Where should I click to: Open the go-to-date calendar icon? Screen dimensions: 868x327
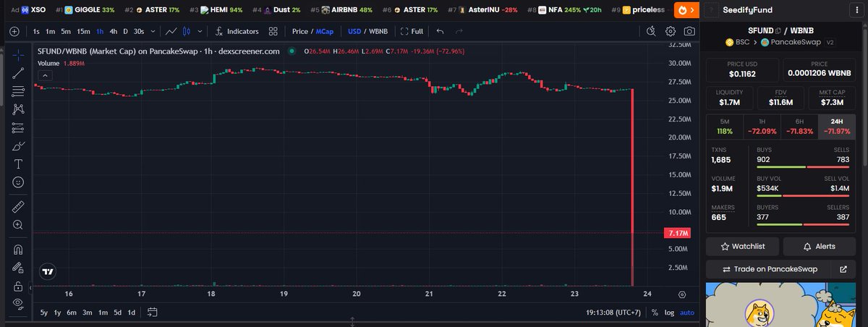tap(153, 313)
